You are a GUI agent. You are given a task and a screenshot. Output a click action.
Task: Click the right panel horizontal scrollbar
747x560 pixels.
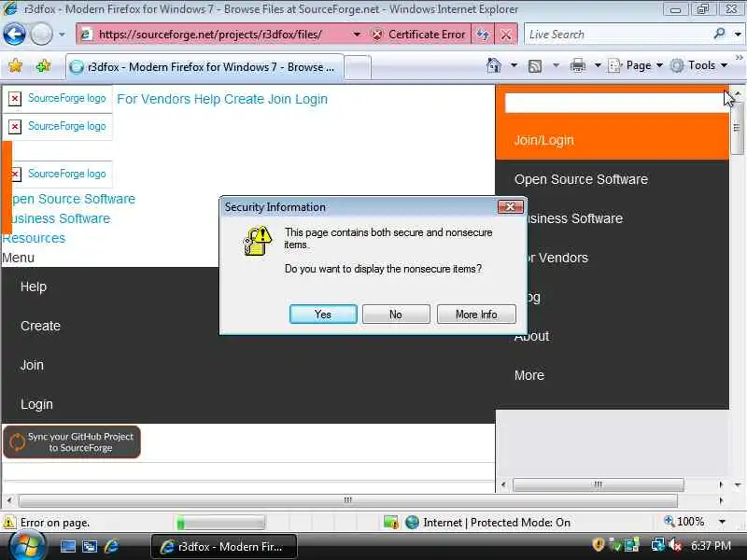(x=599, y=484)
